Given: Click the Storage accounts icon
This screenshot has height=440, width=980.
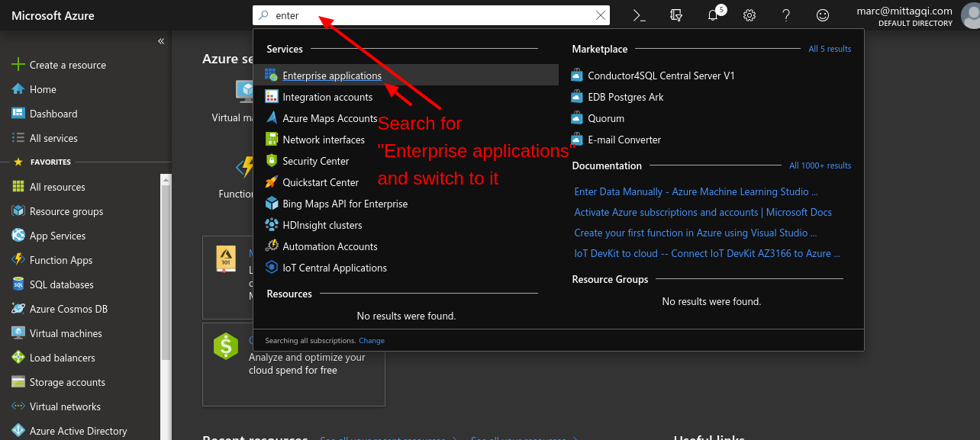Looking at the screenshot, I should coord(18,382).
